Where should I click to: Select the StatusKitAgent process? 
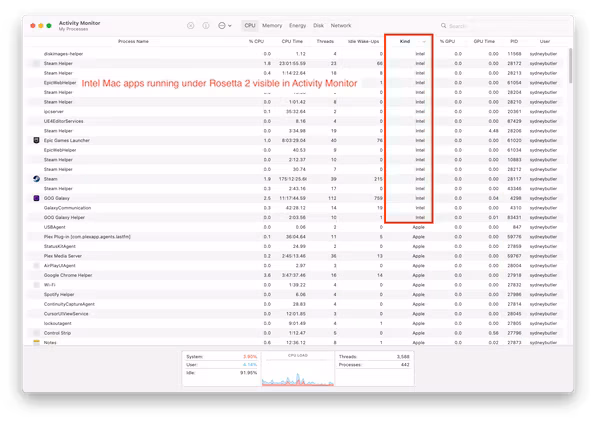[x=59, y=246]
